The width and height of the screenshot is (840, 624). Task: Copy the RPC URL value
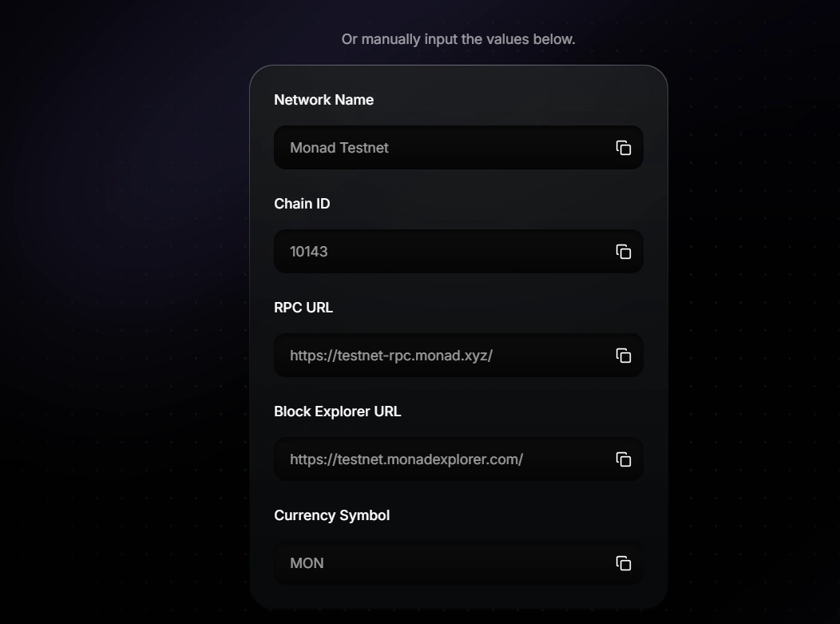pyautogui.click(x=624, y=355)
